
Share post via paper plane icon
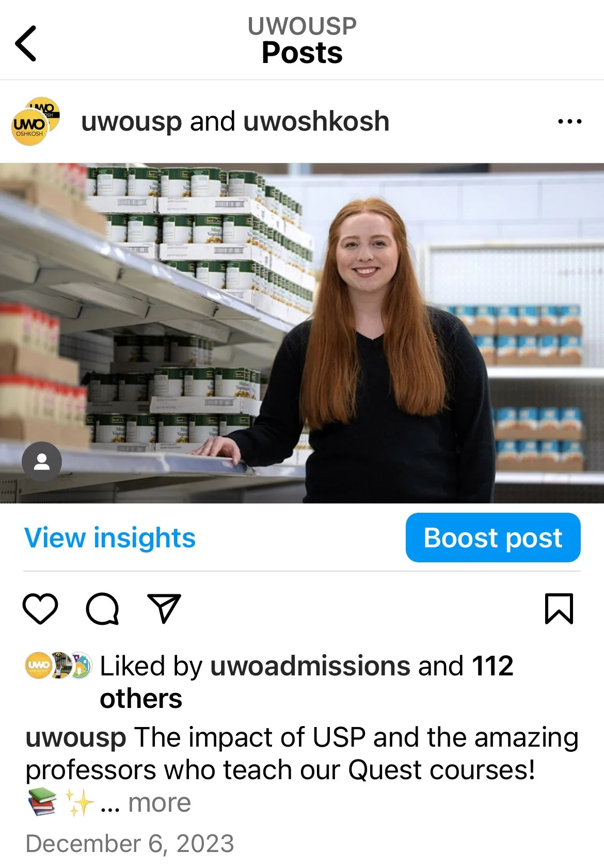(x=164, y=608)
